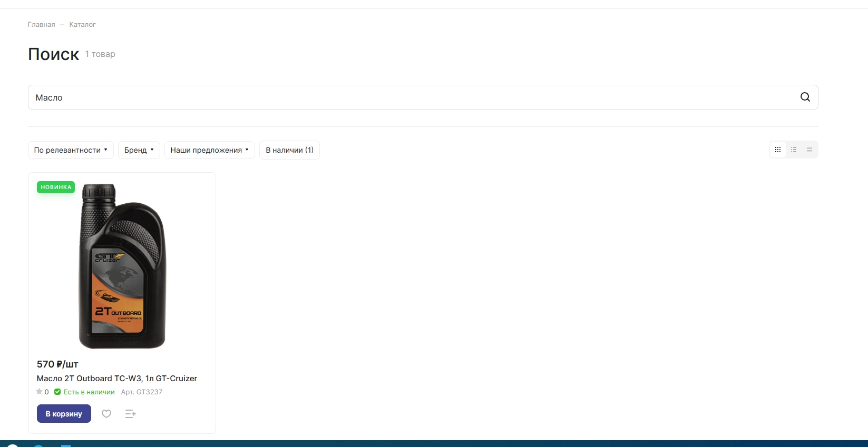Click the article number 'Арт. GT3237'
868x447 pixels.
tap(142, 392)
